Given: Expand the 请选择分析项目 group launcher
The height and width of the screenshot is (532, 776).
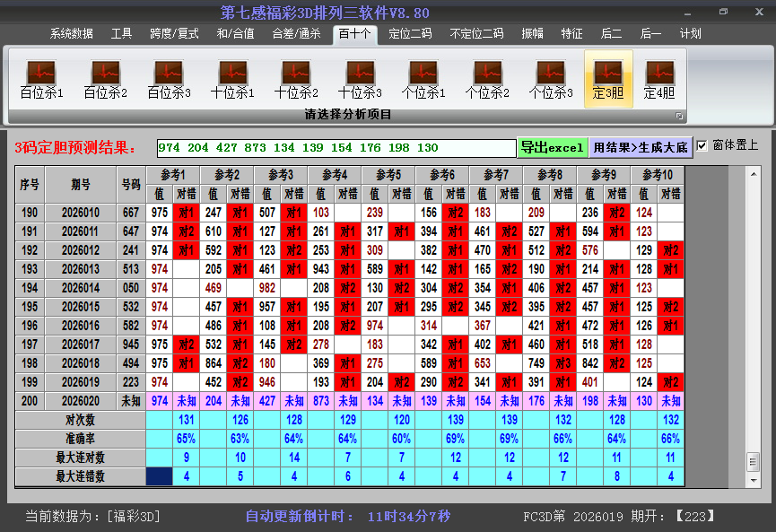Looking at the screenshot, I should (x=679, y=116).
